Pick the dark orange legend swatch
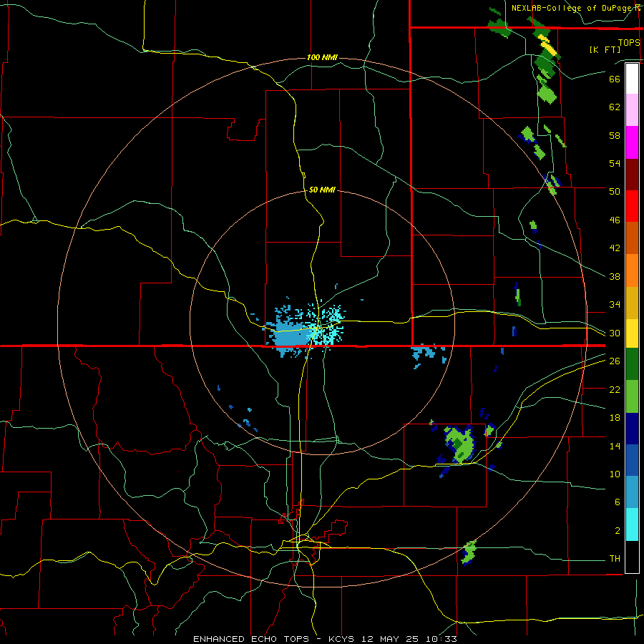The width and height of the screenshot is (644, 644). (x=632, y=238)
